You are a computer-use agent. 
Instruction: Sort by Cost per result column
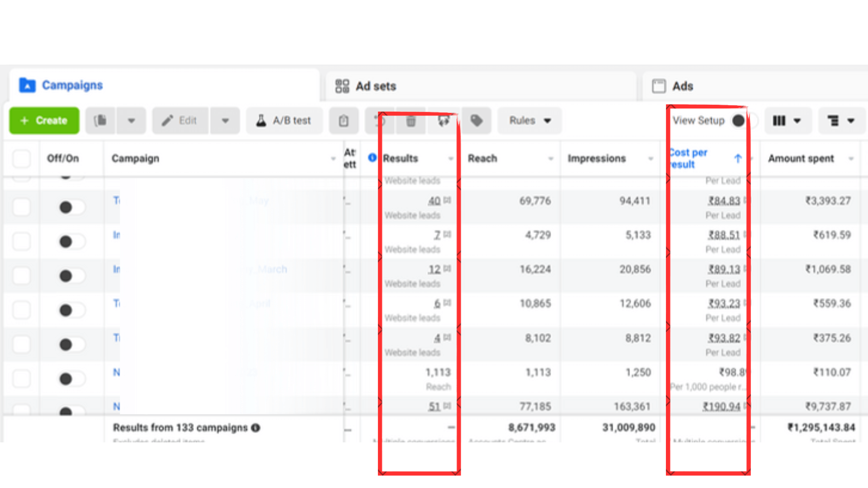point(689,158)
